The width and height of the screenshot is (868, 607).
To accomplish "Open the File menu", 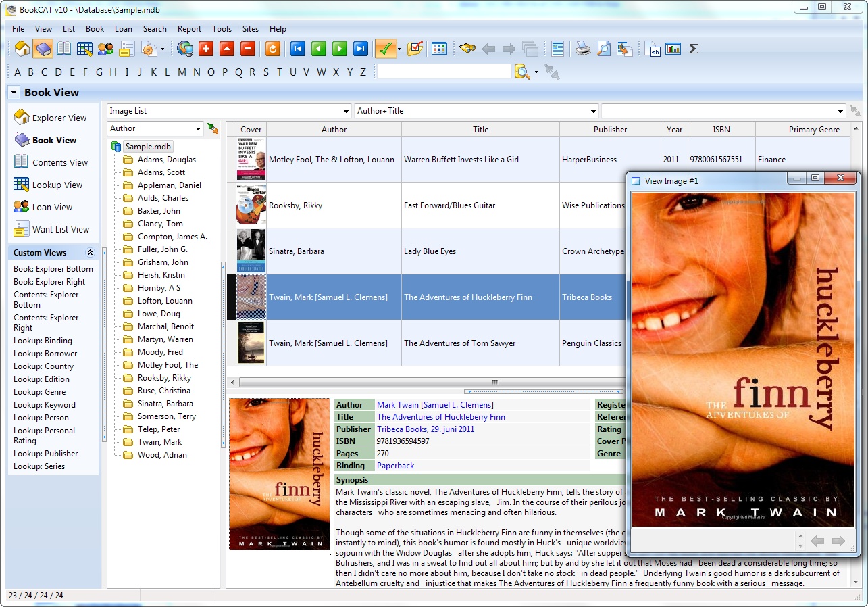I will pyautogui.click(x=18, y=29).
